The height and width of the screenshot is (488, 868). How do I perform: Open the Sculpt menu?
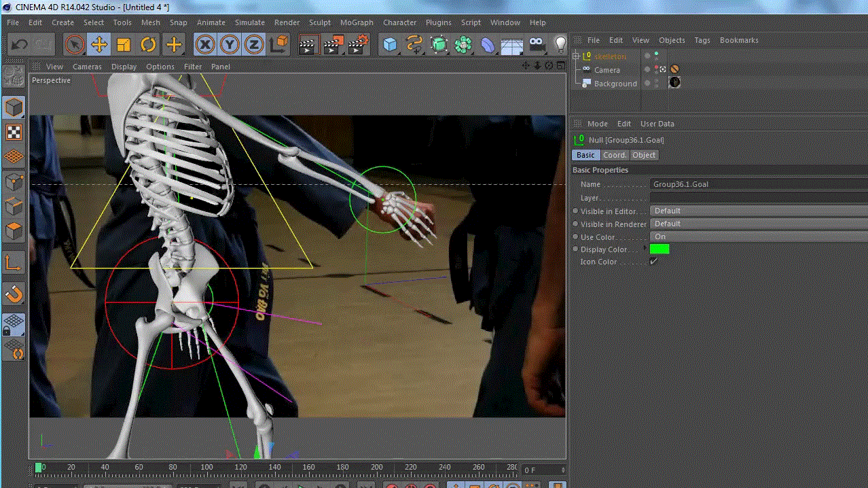[x=320, y=22]
